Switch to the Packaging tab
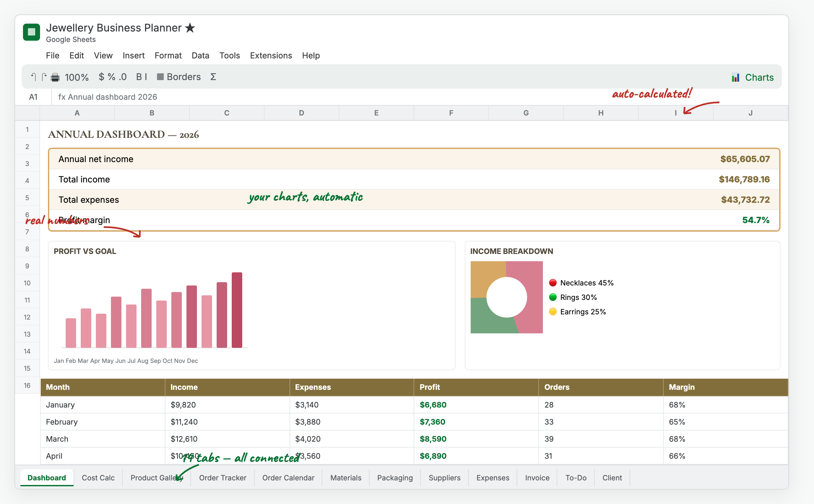The height and width of the screenshot is (504, 814). [x=395, y=478]
